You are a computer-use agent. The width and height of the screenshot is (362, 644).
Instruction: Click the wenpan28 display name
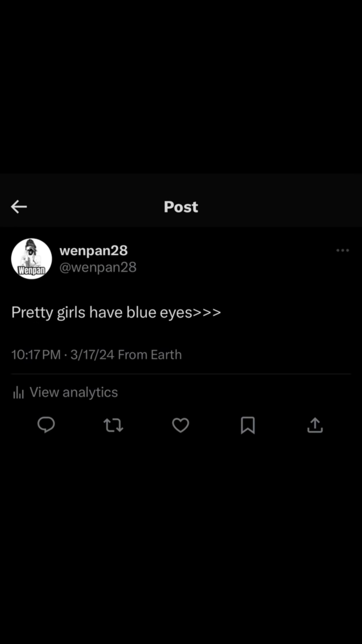[94, 251]
